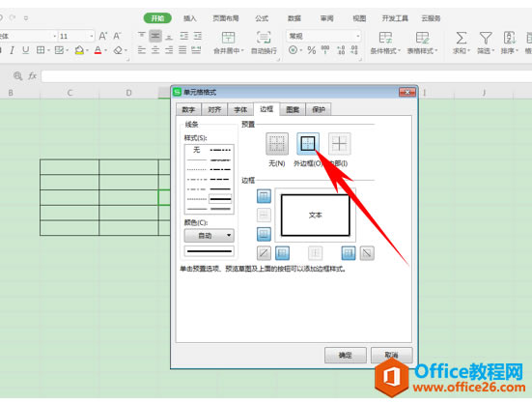Screen dimensions: 532x404
Task: Align text to vertical middle
Action: click(155, 36)
